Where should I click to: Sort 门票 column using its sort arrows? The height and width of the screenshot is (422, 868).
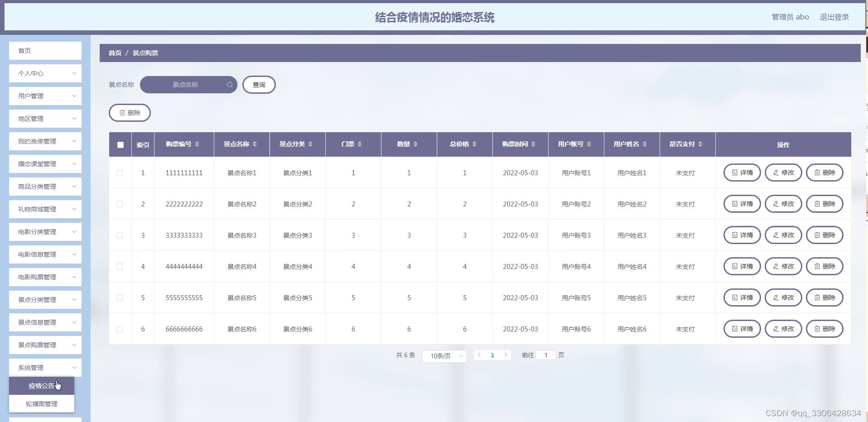[360, 144]
